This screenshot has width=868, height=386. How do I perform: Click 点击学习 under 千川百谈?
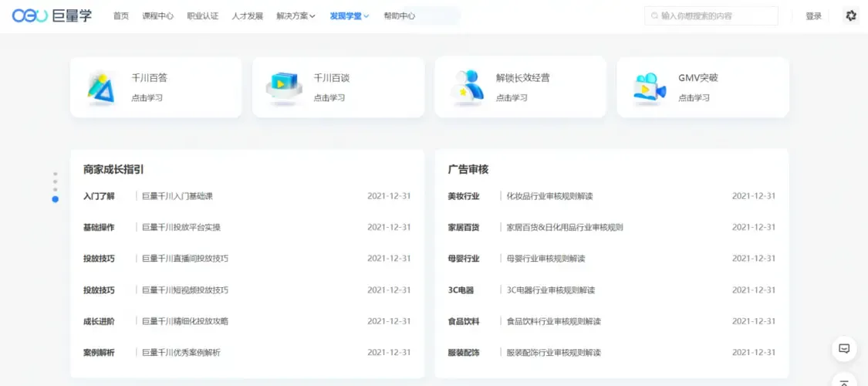pyautogui.click(x=329, y=98)
